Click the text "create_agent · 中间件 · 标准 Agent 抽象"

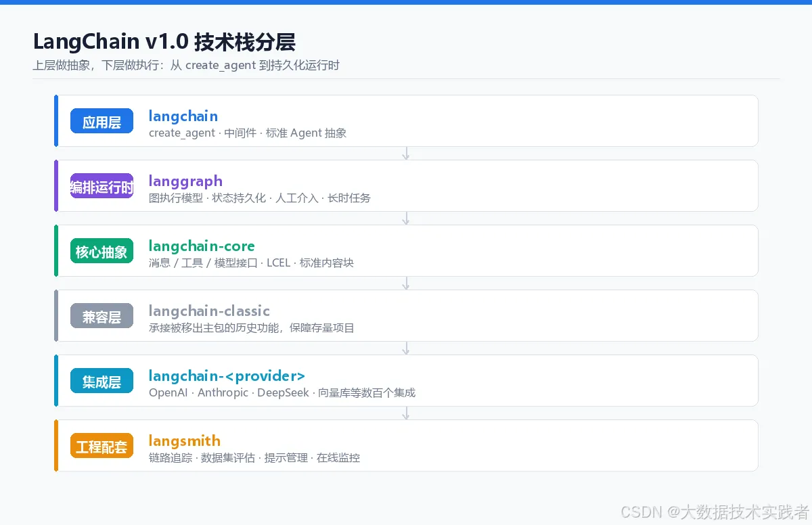[248, 133]
